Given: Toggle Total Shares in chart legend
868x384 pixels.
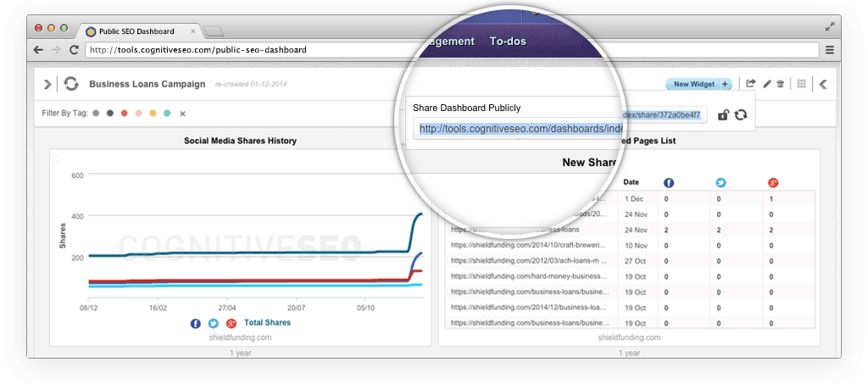Looking at the screenshot, I should click(267, 323).
